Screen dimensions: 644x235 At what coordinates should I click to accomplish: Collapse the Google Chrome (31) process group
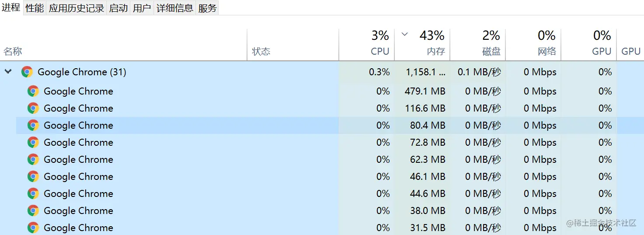tap(8, 71)
